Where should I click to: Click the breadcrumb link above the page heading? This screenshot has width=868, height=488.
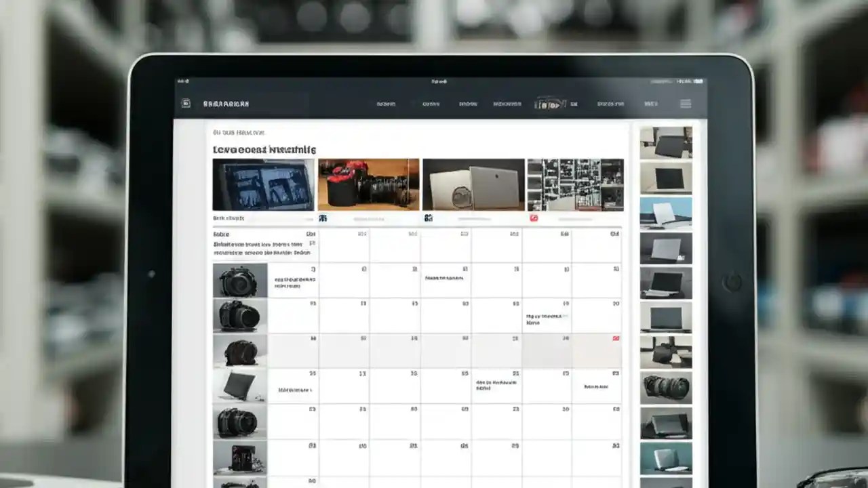pyautogui.click(x=237, y=132)
